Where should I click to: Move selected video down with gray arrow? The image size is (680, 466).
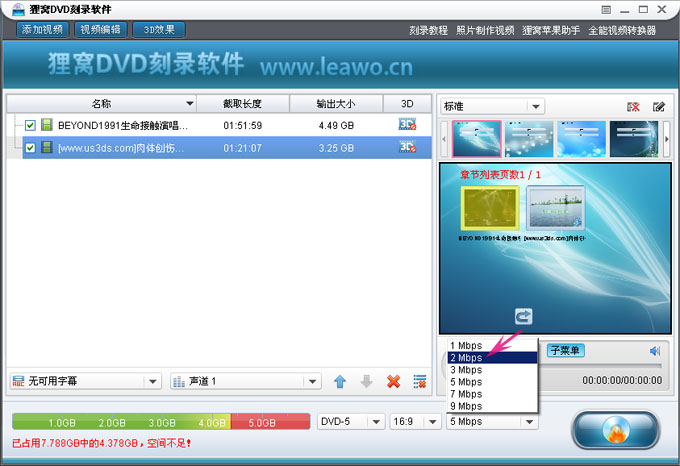coord(366,381)
